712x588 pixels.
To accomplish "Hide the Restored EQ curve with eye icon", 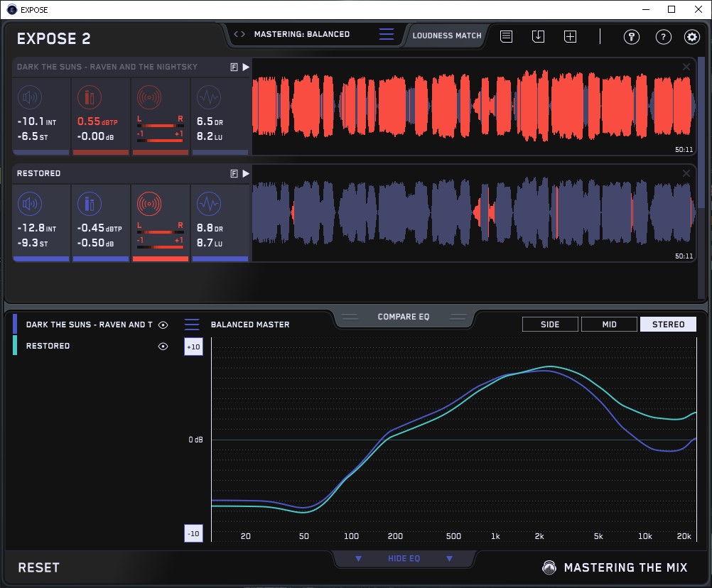I will point(163,347).
